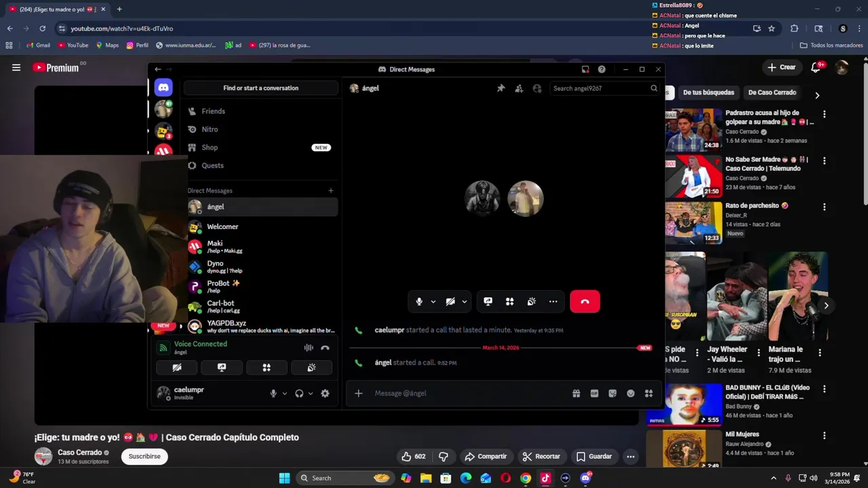Create DM with plus next to Direct Messages
Viewport: 868px width, 488px height.
(331, 190)
